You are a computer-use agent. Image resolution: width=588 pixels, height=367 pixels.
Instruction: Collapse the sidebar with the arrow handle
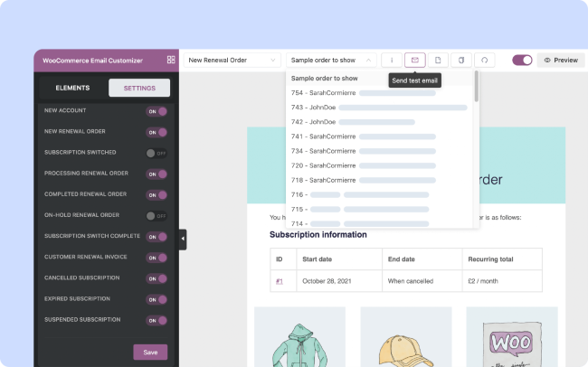point(183,240)
